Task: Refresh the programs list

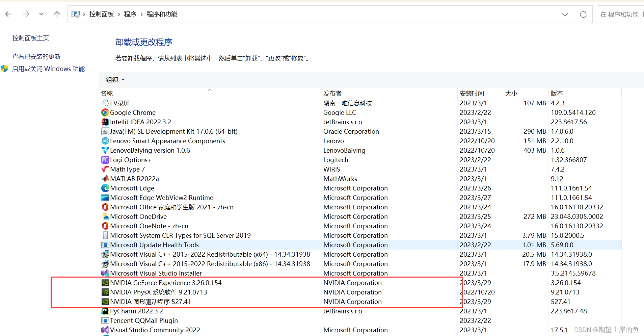Action: pos(583,15)
